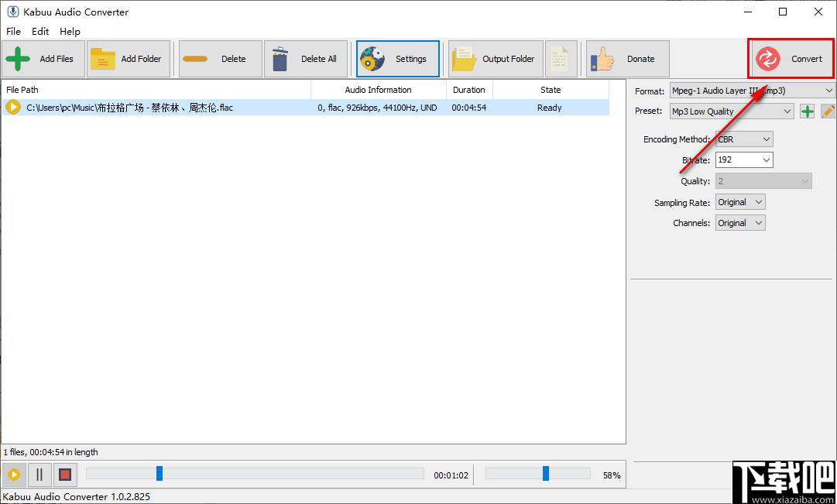
Task: Click the playback position slider
Action: (x=256, y=474)
